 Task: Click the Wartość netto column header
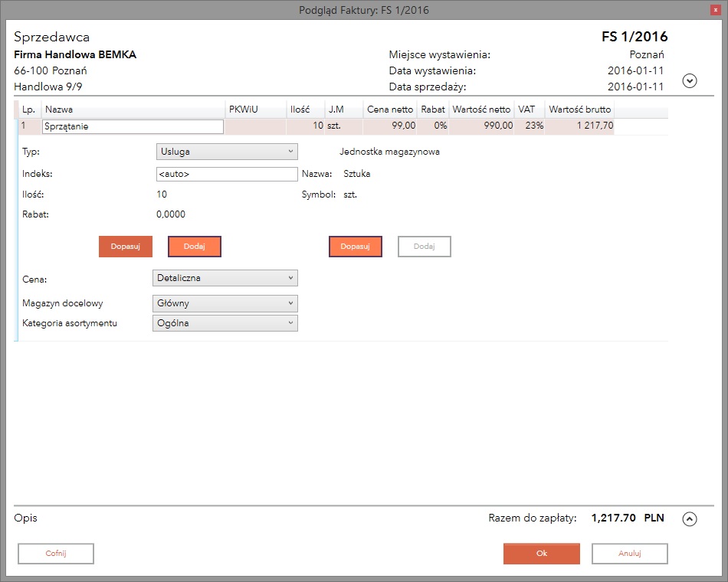pos(481,110)
